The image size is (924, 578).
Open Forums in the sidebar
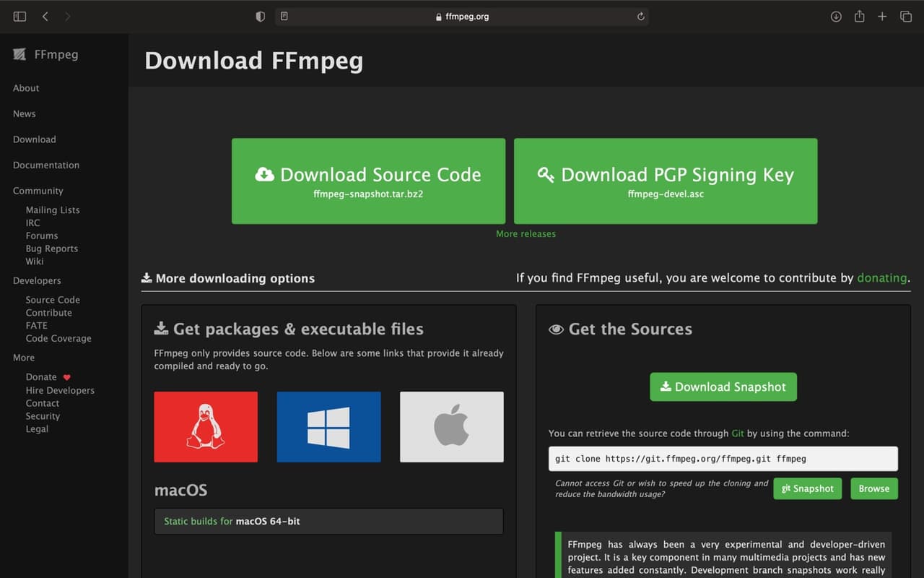(42, 236)
